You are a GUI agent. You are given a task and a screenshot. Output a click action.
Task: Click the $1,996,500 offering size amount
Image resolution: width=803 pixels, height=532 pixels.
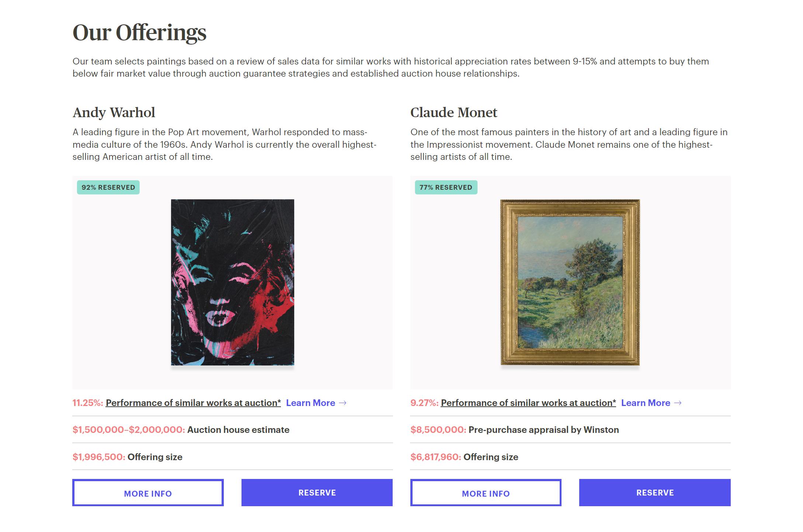[x=99, y=457]
